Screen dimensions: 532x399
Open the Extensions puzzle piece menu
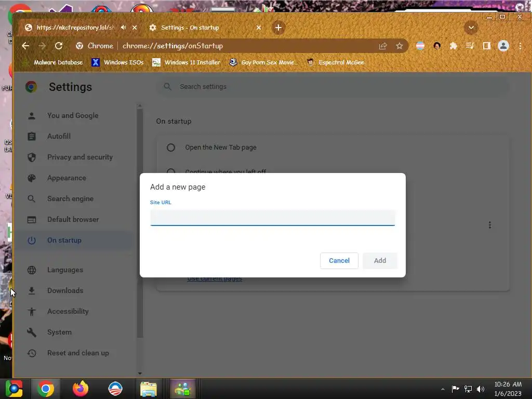[x=453, y=46]
